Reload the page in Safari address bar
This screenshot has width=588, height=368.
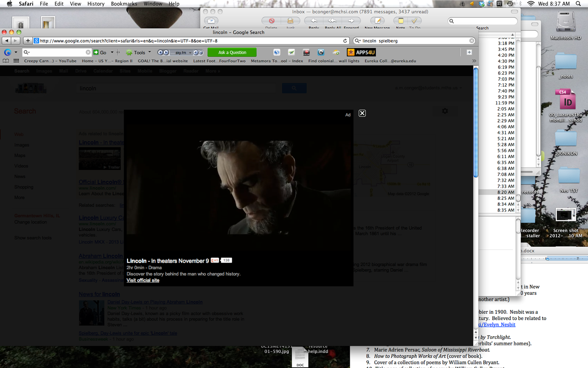[x=345, y=41]
